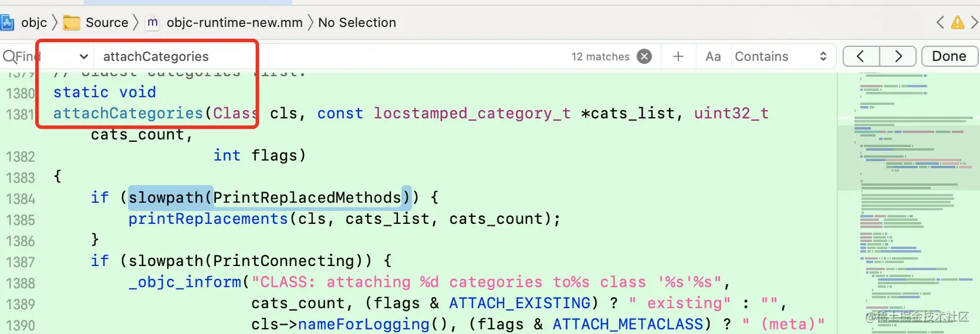The height and width of the screenshot is (334, 980).
Task: Click the magnifier search options icon
Action: click(x=9, y=57)
